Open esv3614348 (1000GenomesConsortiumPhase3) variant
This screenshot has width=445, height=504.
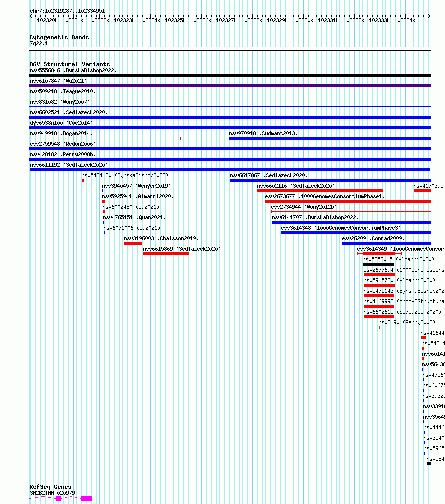[x=341, y=228]
